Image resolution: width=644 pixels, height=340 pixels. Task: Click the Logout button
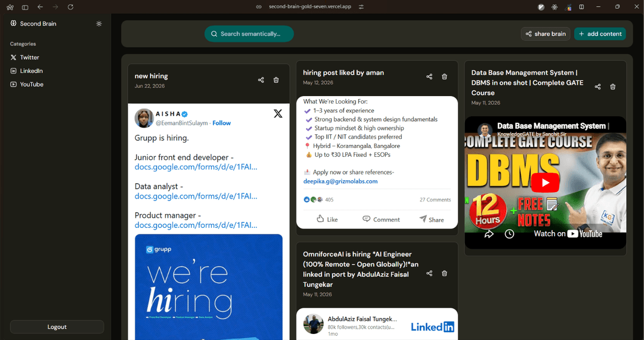[x=57, y=327]
